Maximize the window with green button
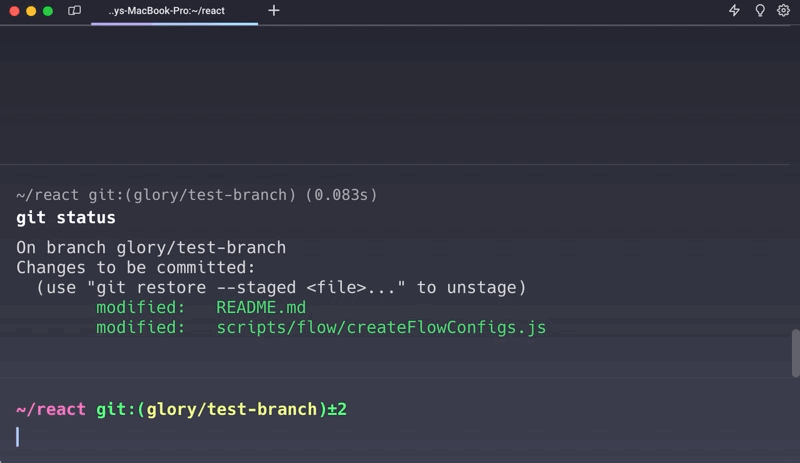Viewport: 800px width, 463px height. pyautogui.click(x=48, y=11)
